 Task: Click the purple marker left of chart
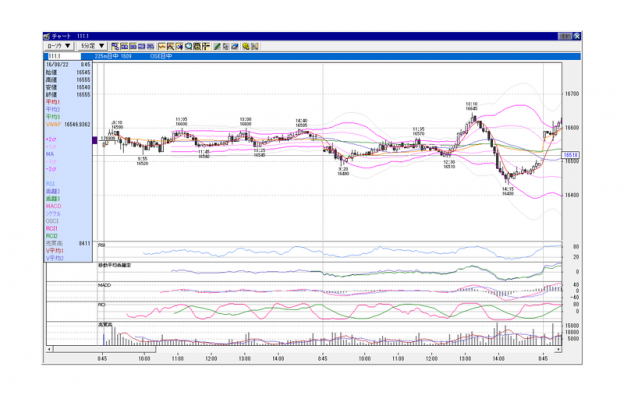click(x=95, y=140)
